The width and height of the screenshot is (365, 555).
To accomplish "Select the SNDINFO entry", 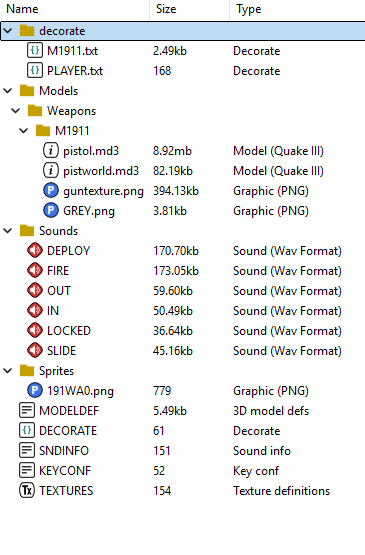I will pyautogui.click(x=182, y=451).
